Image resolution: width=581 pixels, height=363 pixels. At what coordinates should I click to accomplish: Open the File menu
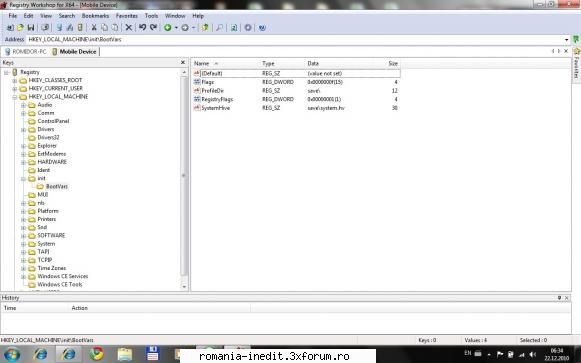pos(13,16)
